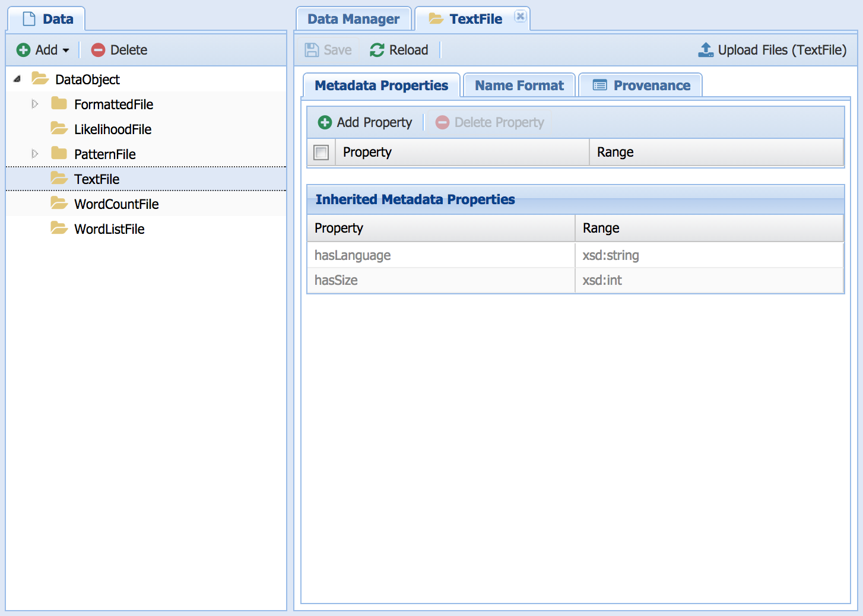
Task: Click the LikelihoodFile folder icon
Action: pyautogui.click(x=59, y=129)
